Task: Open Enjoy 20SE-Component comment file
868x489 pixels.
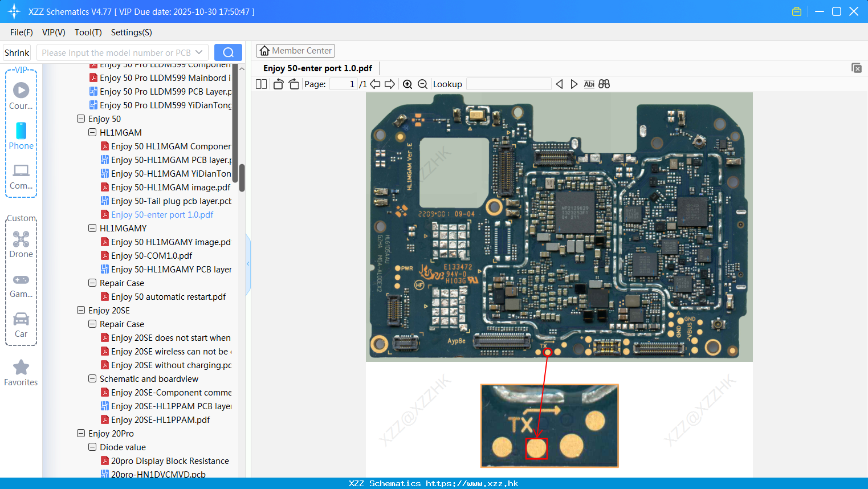Action: pos(166,392)
